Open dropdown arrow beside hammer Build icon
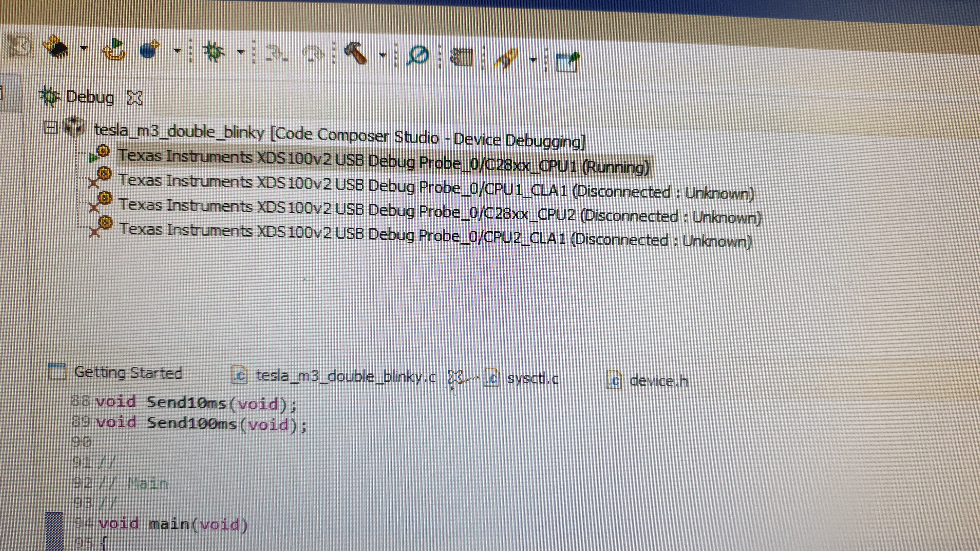 [383, 56]
